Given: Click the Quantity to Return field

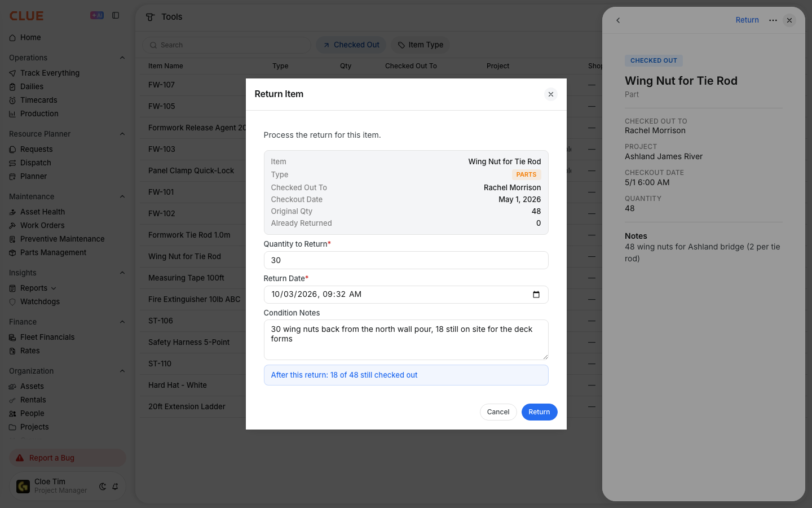Looking at the screenshot, I should tap(406, 260).
